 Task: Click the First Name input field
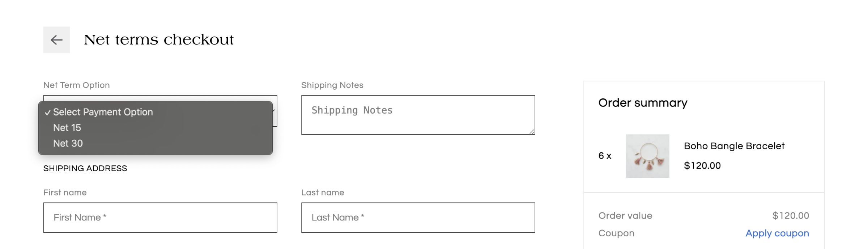(160, 218)
